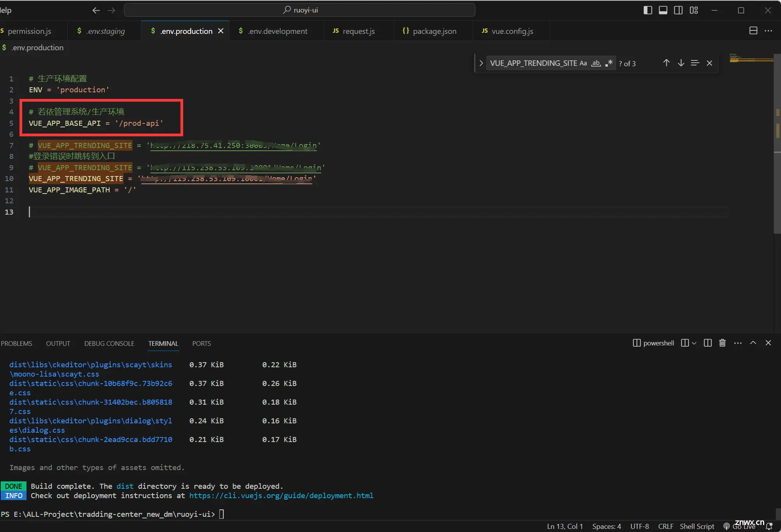This screenshot has width=781, height=532.
Task: Close the .env.production tab
Action: [x=221, y=31]
